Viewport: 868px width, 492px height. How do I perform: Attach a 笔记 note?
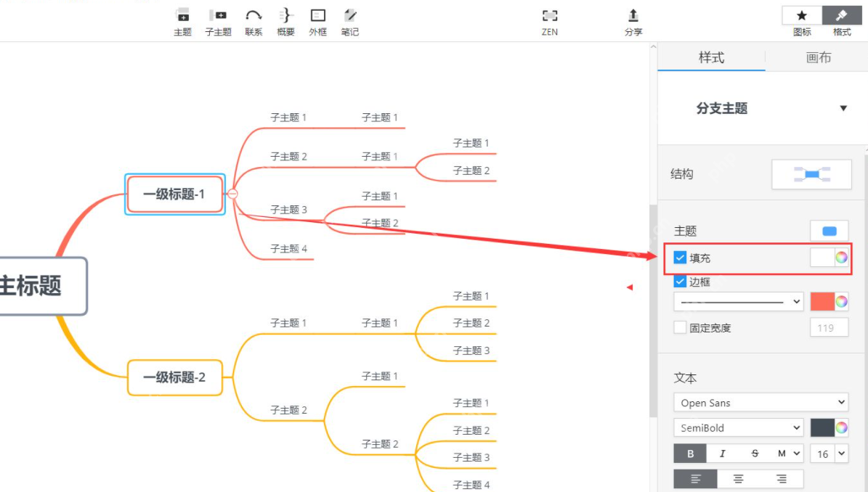tap(349, 20)
